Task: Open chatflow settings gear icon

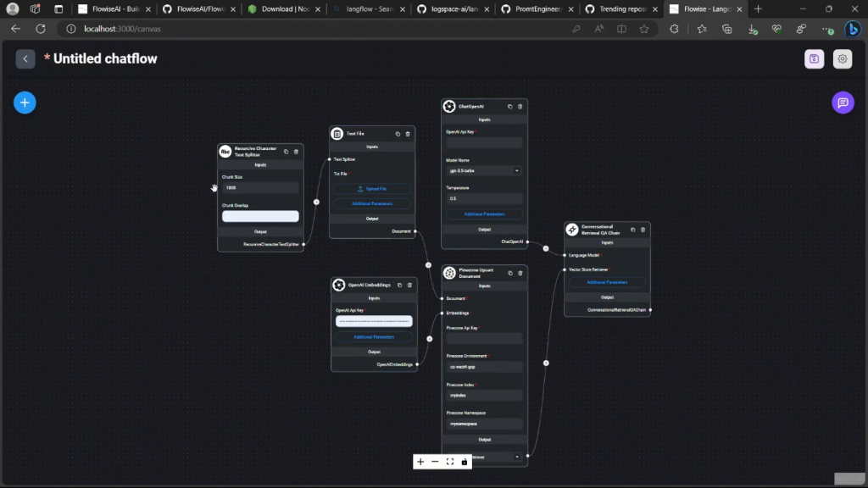Action: pos(842,58)
